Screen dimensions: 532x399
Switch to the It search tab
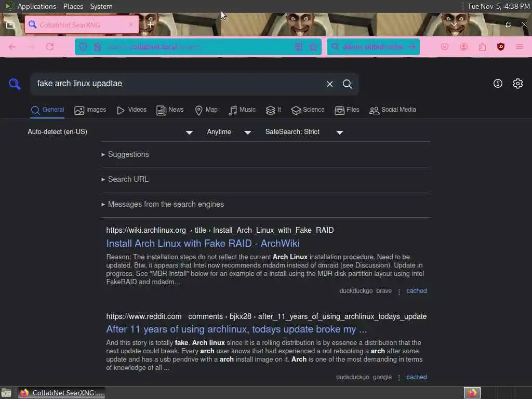point(273,110)
